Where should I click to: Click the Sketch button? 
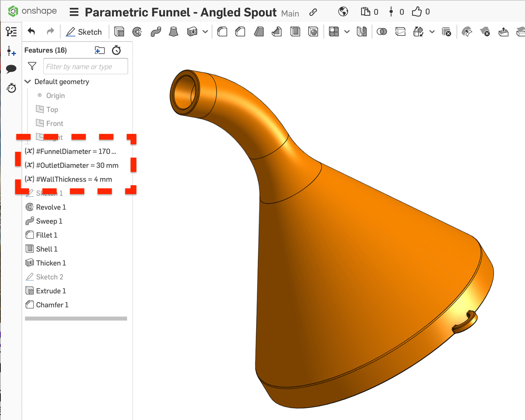(84, 32)
